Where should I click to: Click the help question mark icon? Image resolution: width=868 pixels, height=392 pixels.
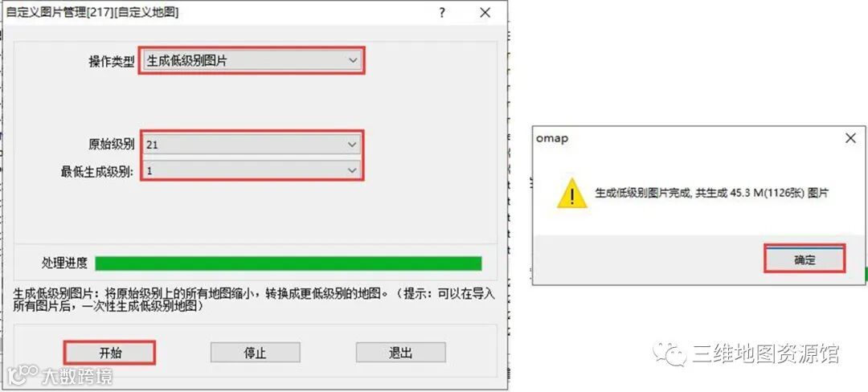point(442,13)
